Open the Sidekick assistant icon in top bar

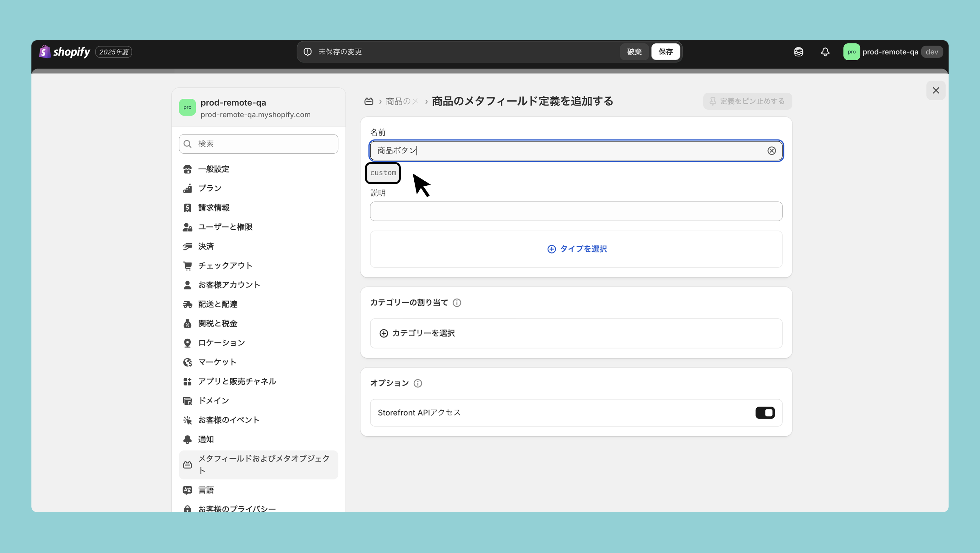[x=798, y=52]
